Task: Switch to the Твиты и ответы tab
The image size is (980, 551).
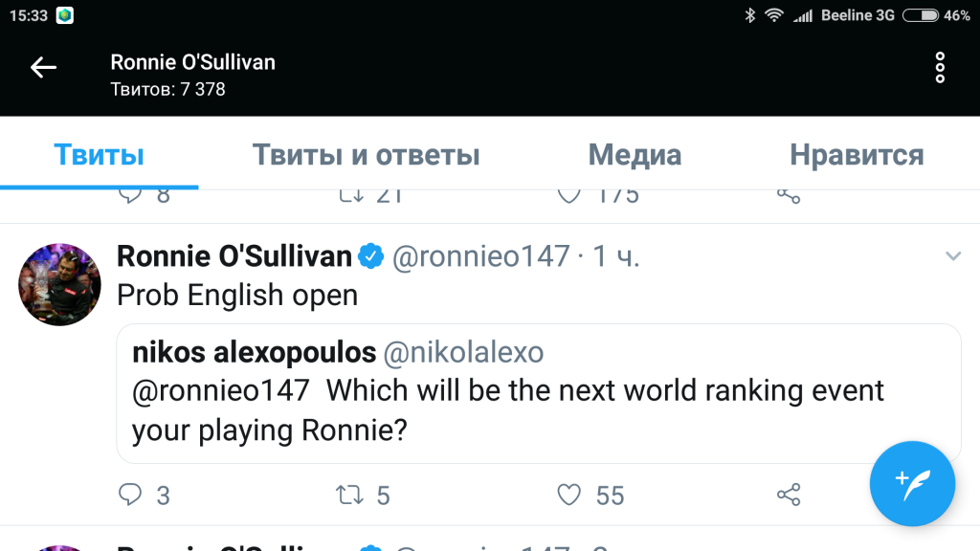Action: [x=366, y=155]
